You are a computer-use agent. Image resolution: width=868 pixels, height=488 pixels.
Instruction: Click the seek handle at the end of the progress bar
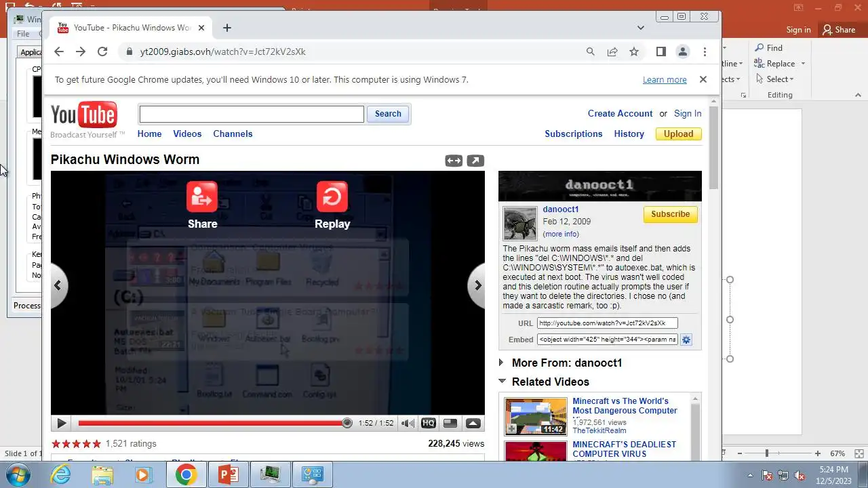coord(347,424)
